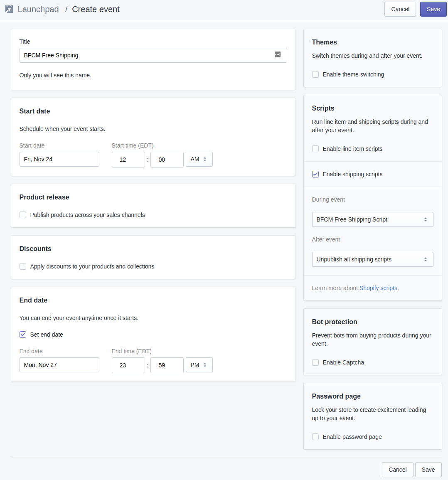Image resolution: width=448 pixels, height=480 pixels.
Task: Open the end time PM selector
Action: pos(199,365)
